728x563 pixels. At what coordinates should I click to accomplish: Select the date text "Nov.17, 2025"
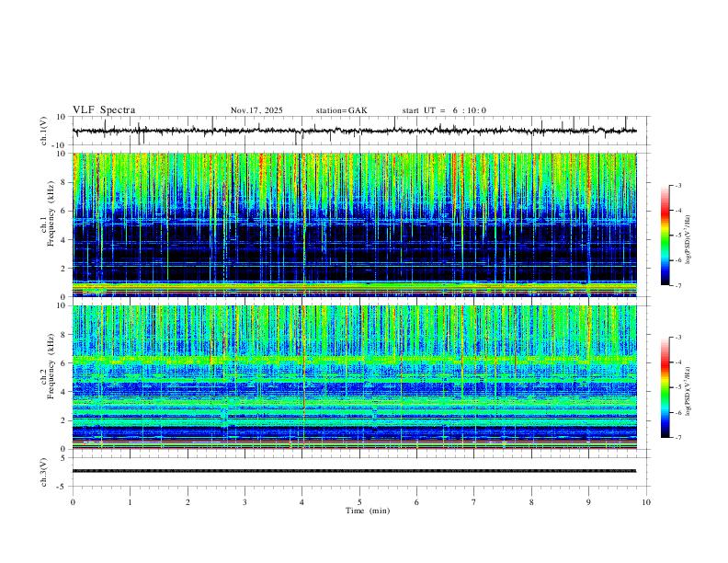[256, 110]
